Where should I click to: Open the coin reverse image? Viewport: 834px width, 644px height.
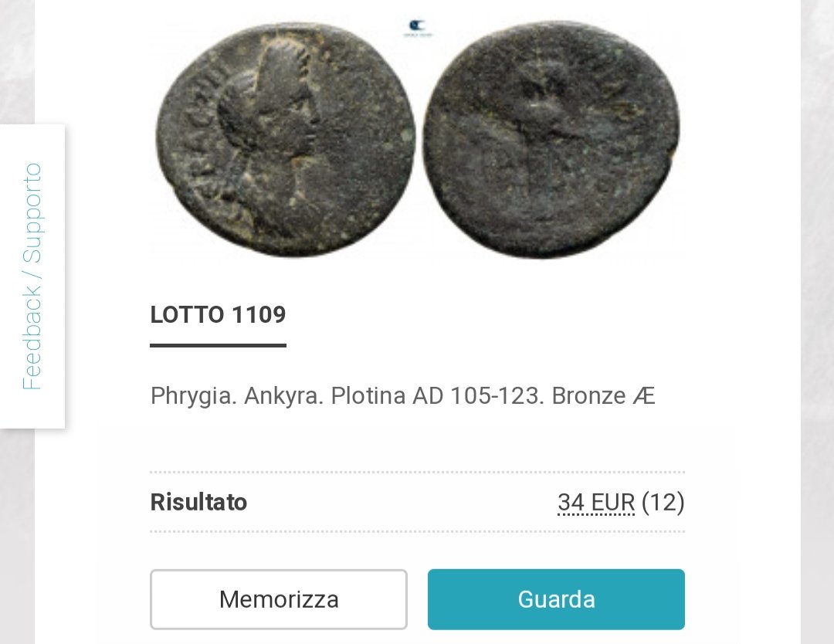(551, 140)
